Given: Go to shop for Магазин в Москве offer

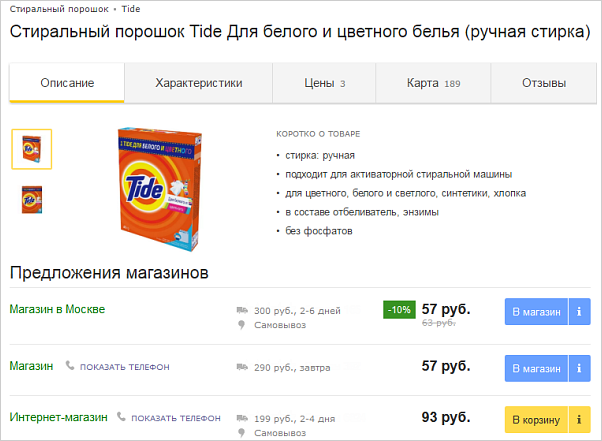Looking at the screenshot, I should coord(536,312).
